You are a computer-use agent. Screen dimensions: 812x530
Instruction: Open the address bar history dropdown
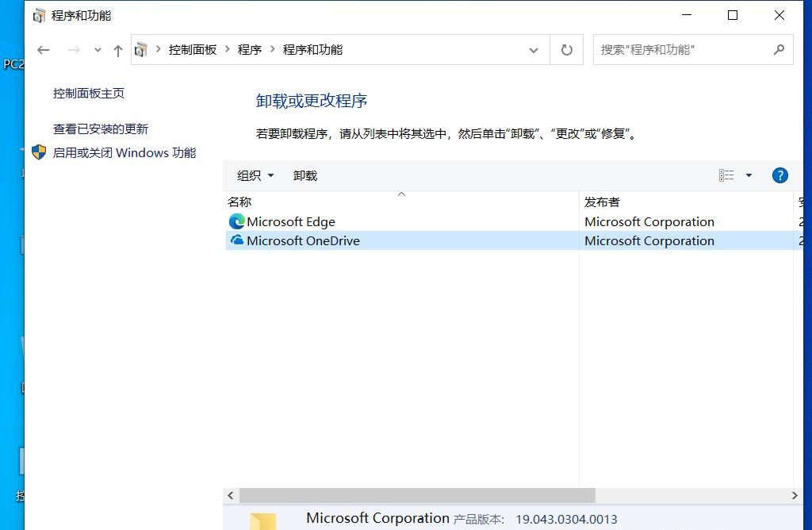point(534,50)
